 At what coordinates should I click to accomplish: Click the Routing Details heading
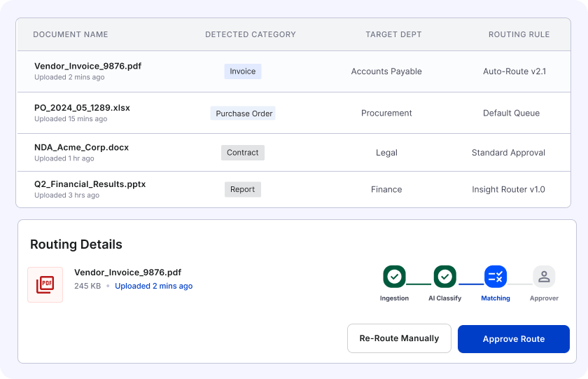(x=76, y=244)
